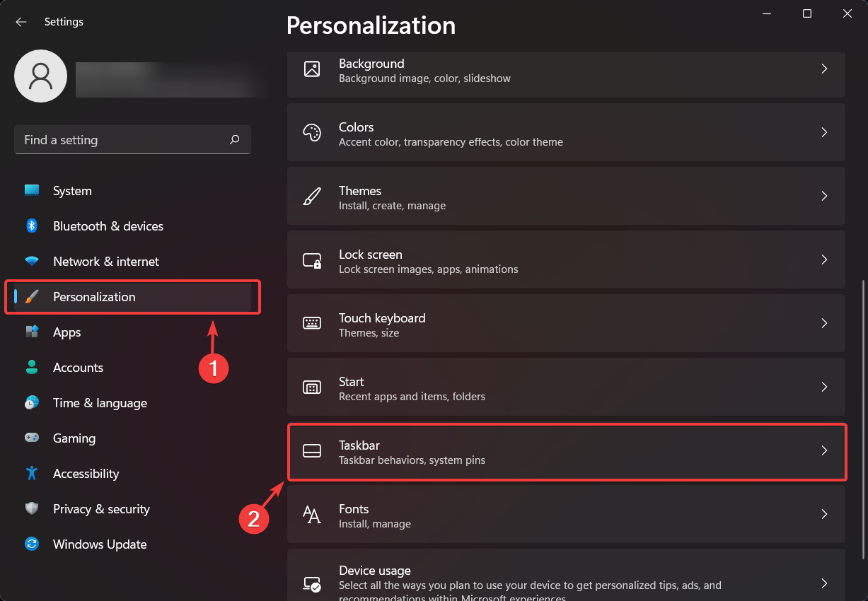Click the Accessibility figure icon
This screenshot has height=601, width=868.
click(32, 474)
